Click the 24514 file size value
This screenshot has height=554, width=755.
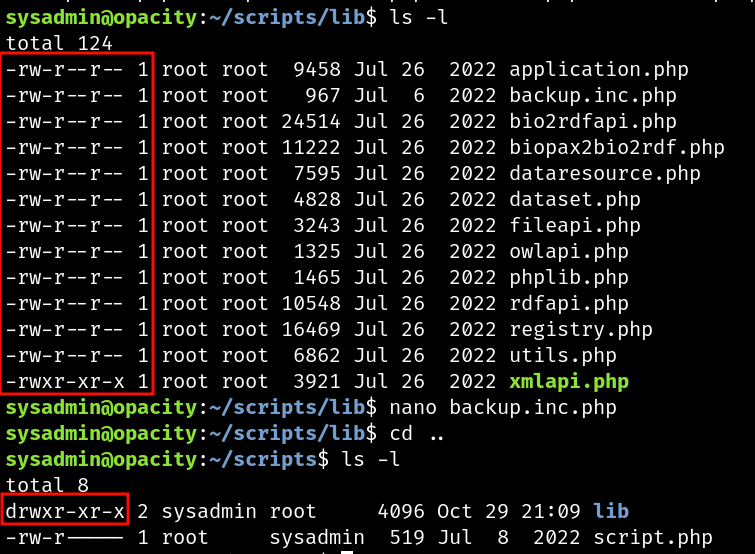(311, 122)
